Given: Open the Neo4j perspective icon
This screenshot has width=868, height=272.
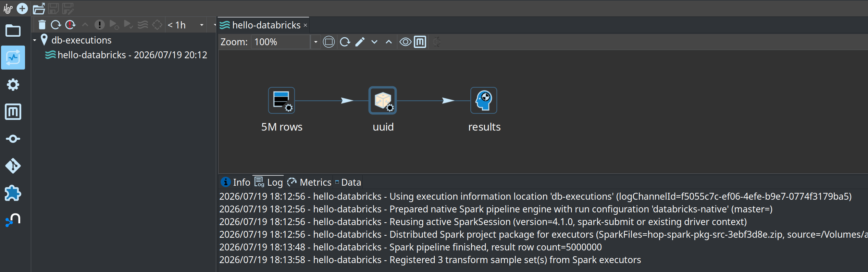Looking at the screenshot, I should (x=13, y=220).
